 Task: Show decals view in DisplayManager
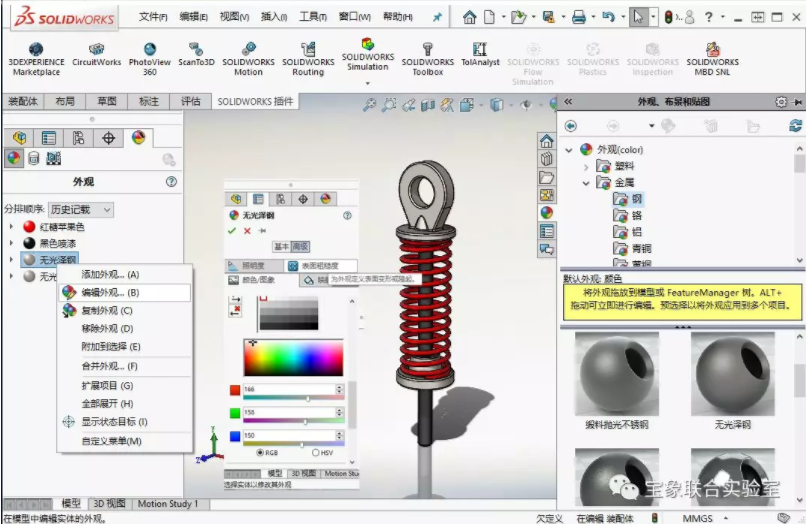point(33,158)
